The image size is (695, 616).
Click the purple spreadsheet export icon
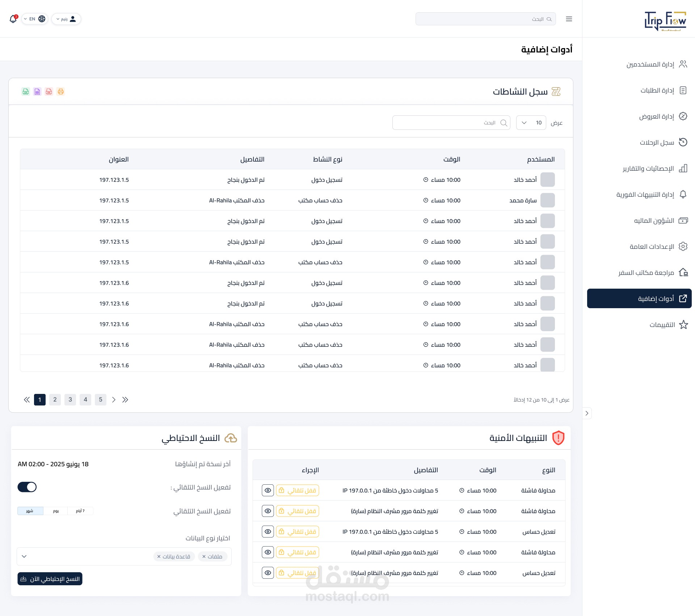pos(37,92)
